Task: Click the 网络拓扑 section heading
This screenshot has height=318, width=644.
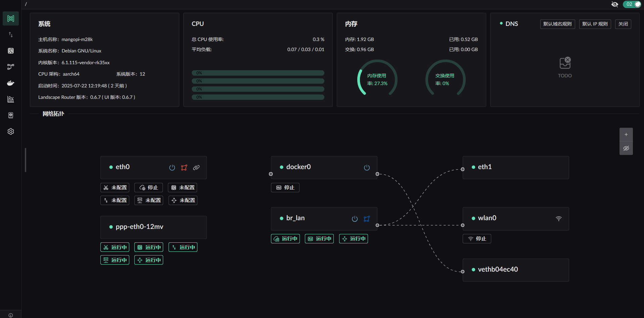Action: click(53, 114)
